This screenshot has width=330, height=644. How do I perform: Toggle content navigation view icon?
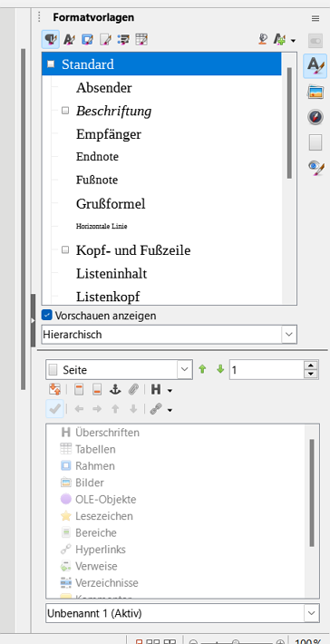click(x=54, y=389)
